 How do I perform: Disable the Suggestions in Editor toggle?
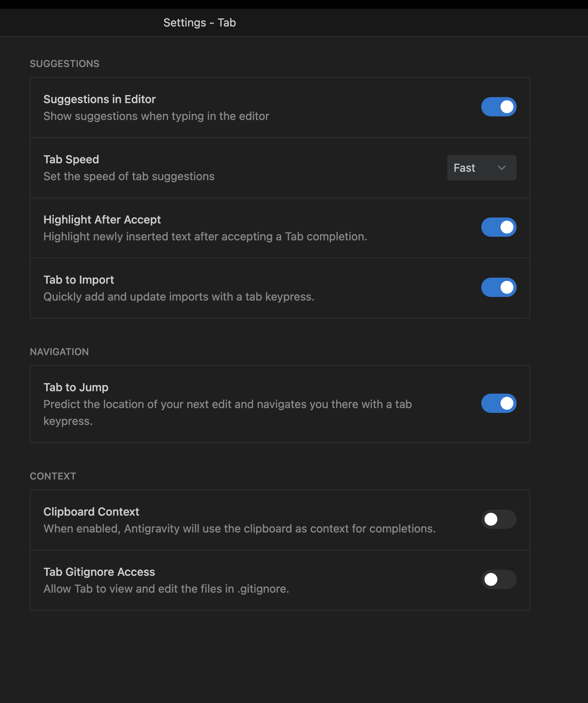point(499,107)
